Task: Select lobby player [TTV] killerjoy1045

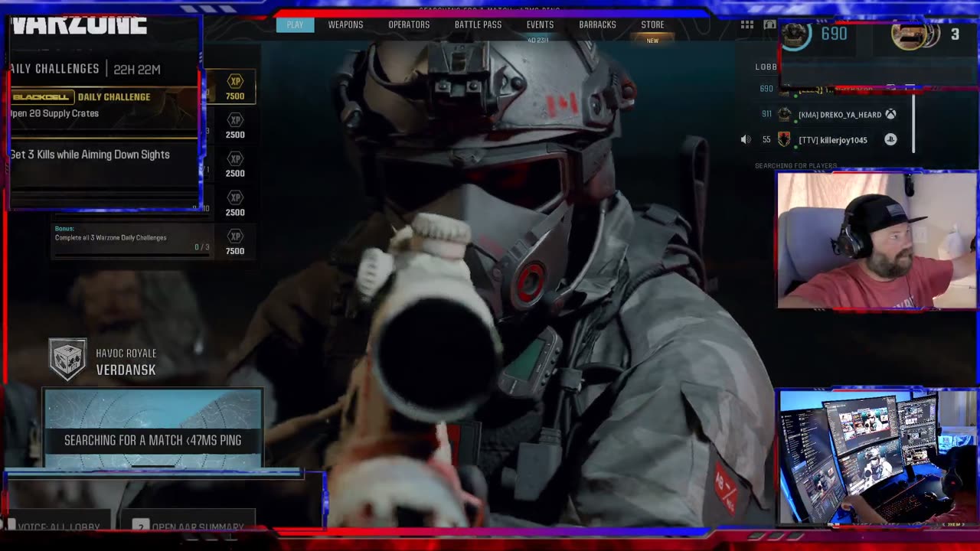Action: [x=833, y=140]
